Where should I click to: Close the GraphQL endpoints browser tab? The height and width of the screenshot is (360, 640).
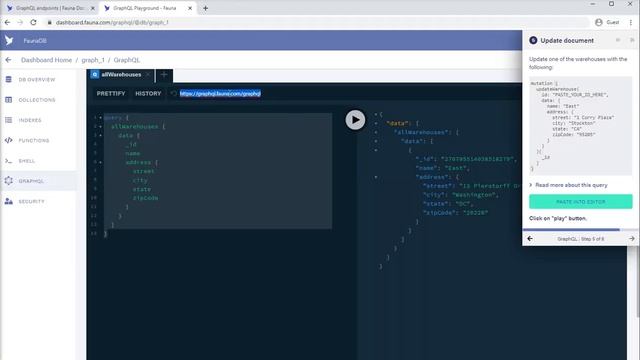pos(93,8)
